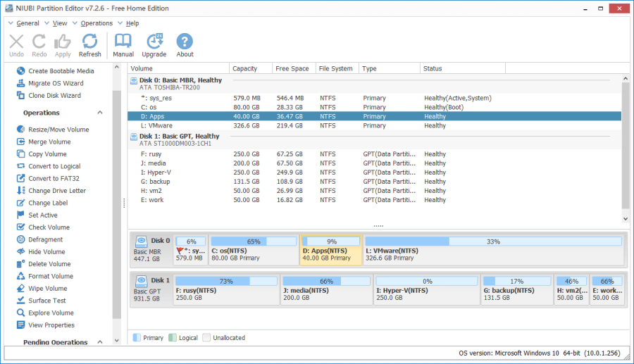Choose Convert to FAT32
This screenshot has height=364, width=634.
tap(48, 178)
